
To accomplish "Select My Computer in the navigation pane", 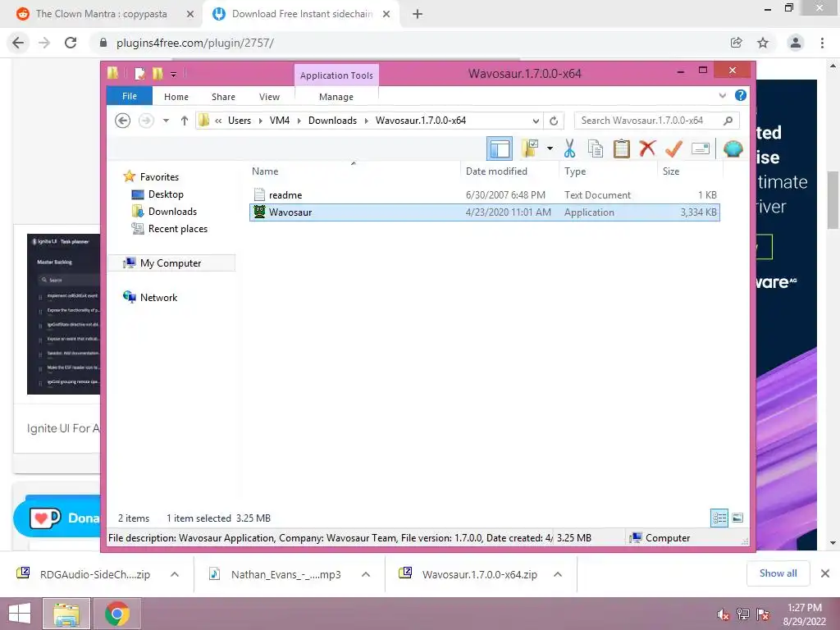I will pos(171,263).
